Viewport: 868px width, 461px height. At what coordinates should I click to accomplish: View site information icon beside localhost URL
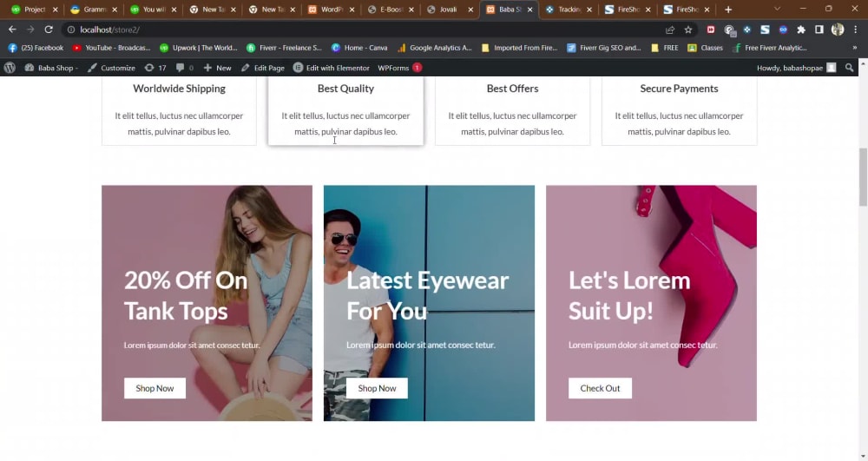point(71,30)
